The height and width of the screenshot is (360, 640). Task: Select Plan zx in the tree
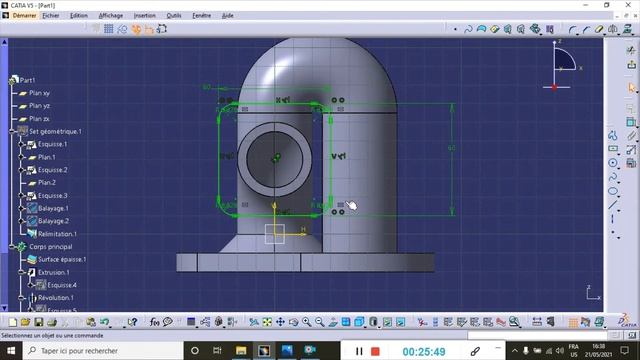point(39,119)
